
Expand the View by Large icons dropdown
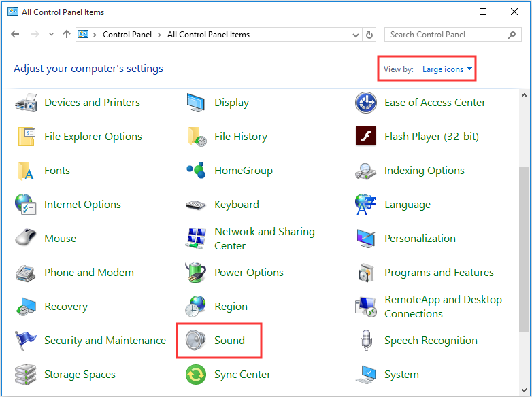pyautogui.click(x=447, y=69)
